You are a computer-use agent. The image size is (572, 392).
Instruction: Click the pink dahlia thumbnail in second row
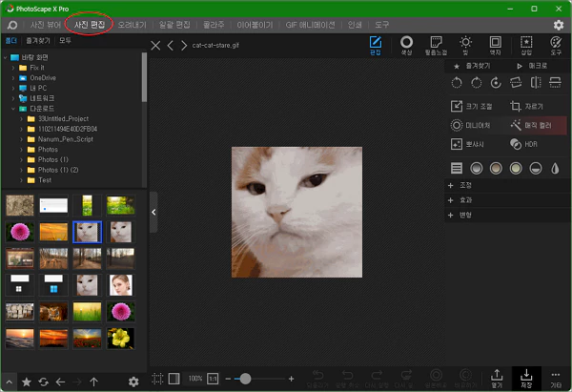pos(20,232)
